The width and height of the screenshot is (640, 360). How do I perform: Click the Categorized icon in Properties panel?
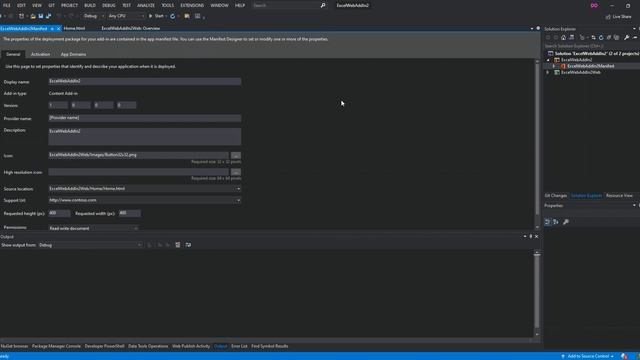click(x=548, y=222)
